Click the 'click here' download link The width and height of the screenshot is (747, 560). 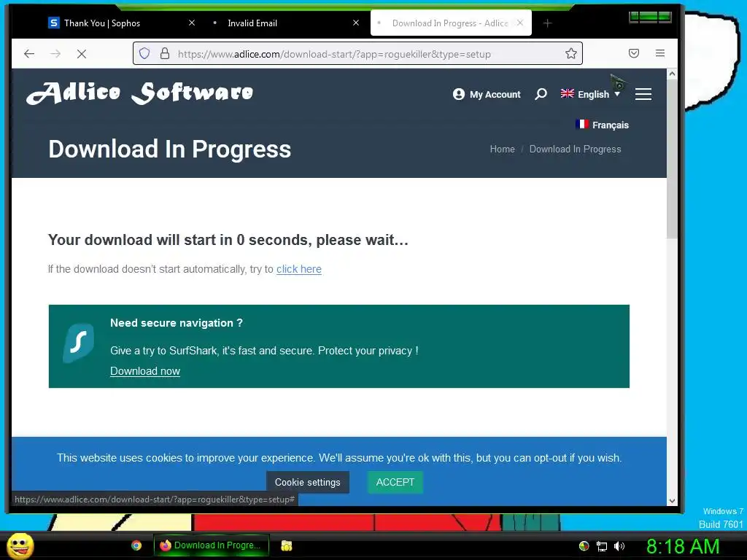(298, 269)
